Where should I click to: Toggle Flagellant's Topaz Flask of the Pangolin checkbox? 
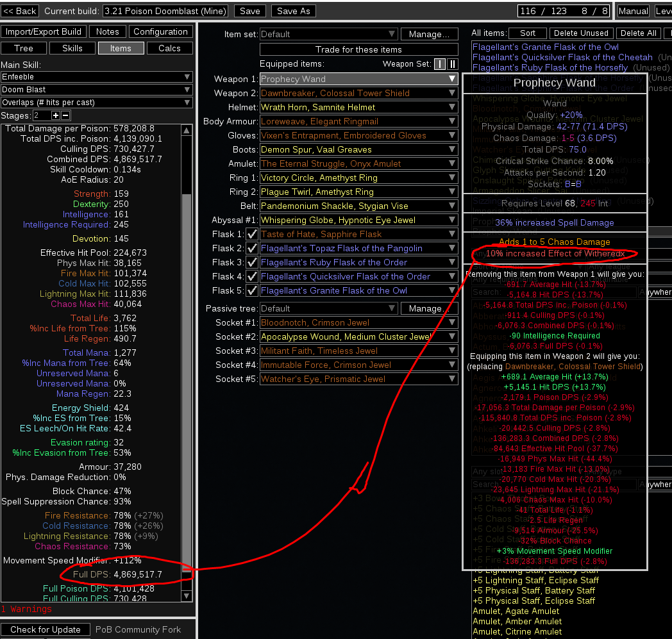(251, 248)
